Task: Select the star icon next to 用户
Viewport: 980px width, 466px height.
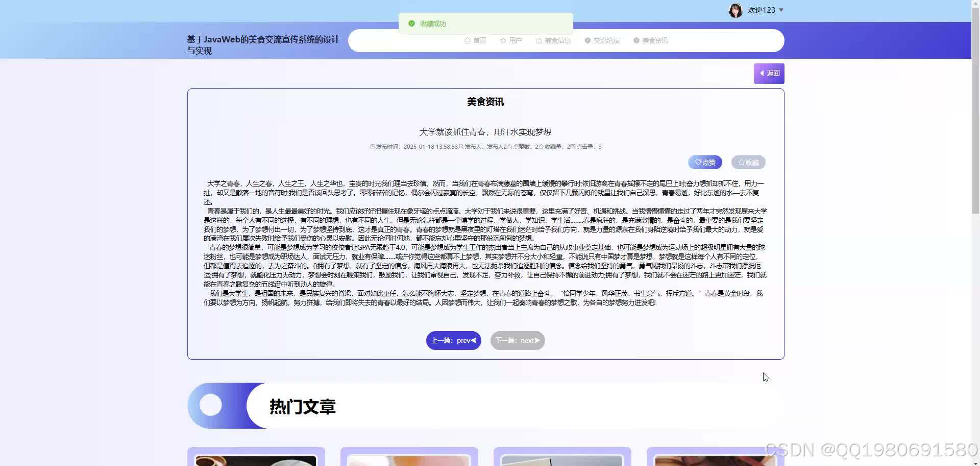Action: pos(502,40)
